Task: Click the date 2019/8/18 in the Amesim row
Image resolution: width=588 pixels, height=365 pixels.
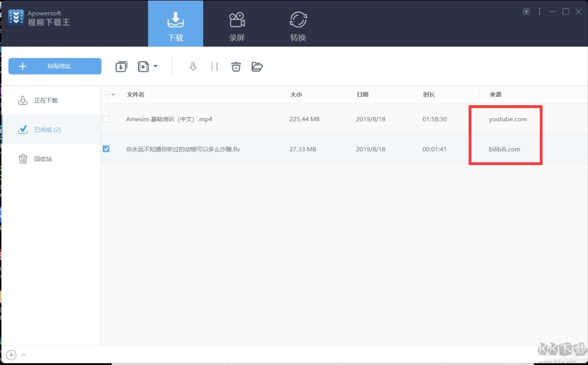Action: coord(370,119)
